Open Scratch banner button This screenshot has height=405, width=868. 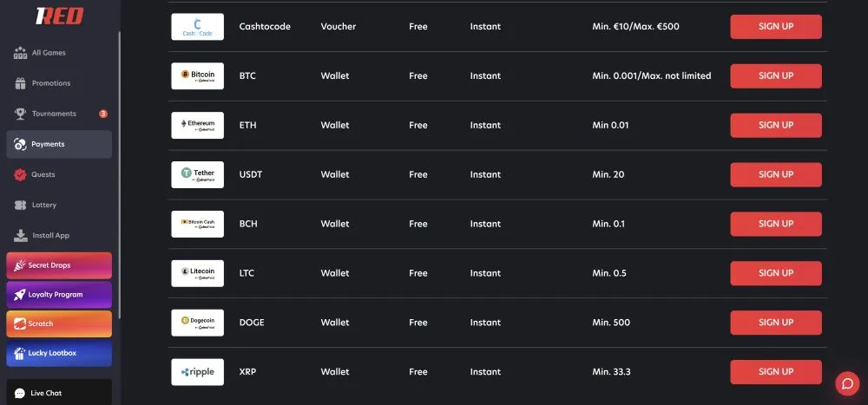pos(59,324)
